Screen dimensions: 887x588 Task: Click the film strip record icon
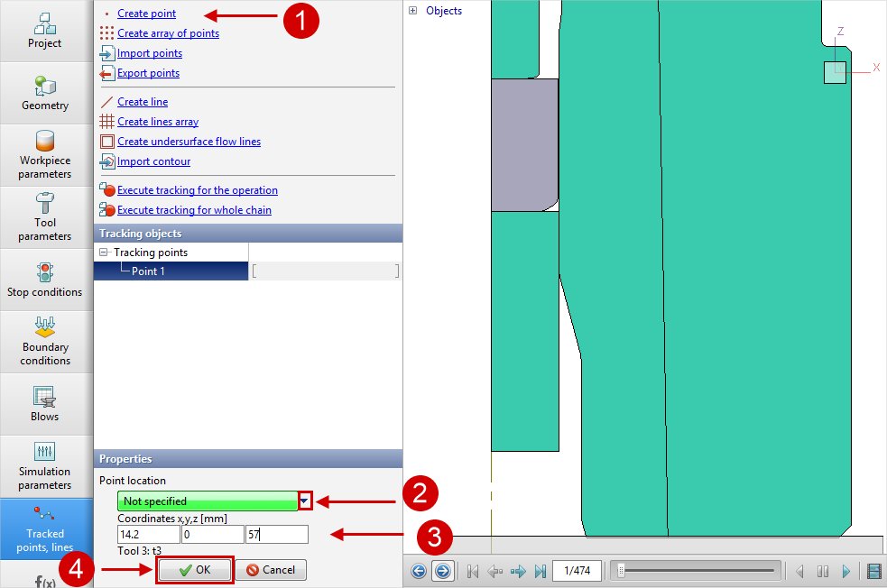873,571
